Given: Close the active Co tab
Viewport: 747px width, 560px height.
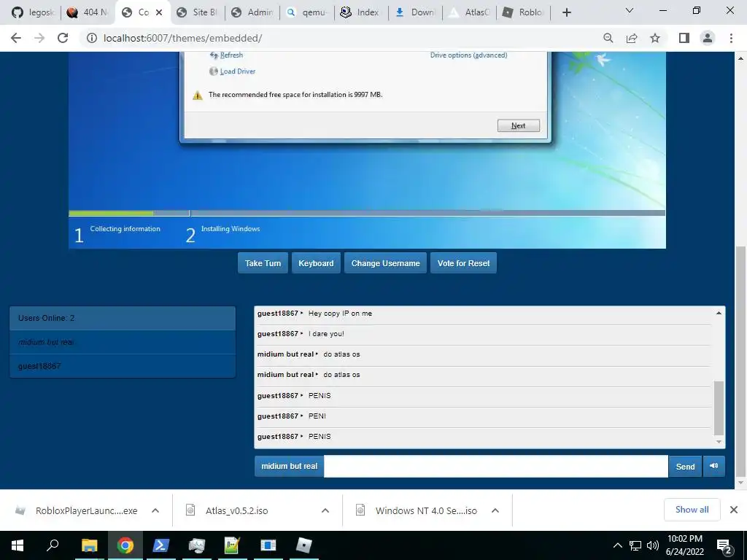Looking at the screenshot, I should [x=159, y=12].
